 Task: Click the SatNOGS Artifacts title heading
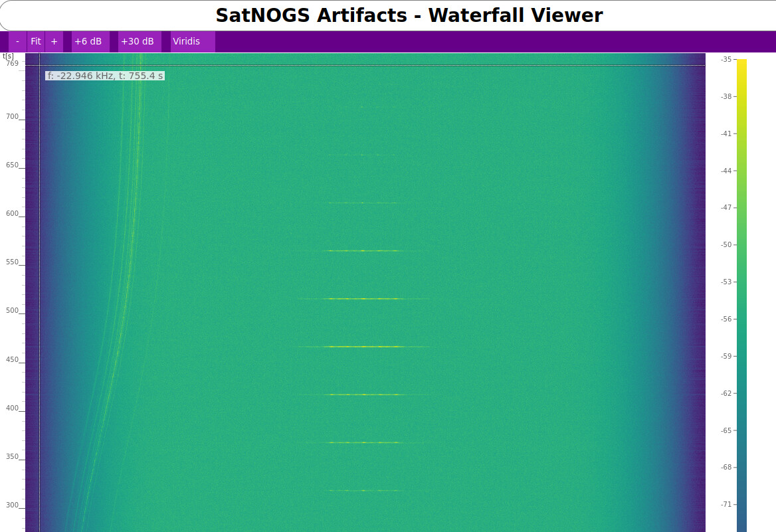click(x=409, y=15)
